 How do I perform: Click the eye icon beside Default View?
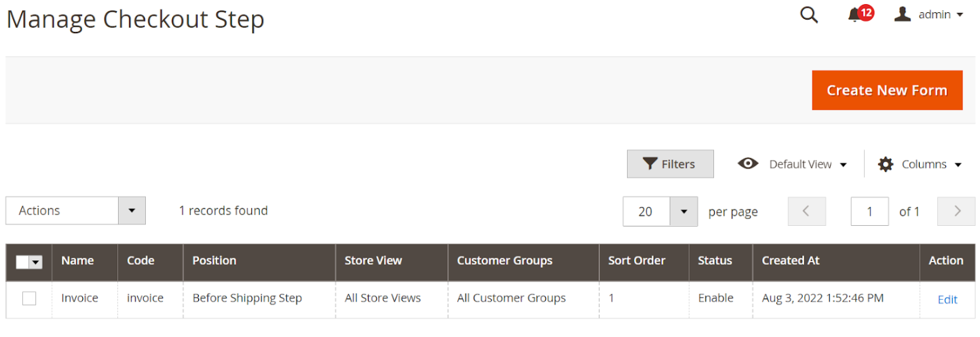click(x=748, y=164)
